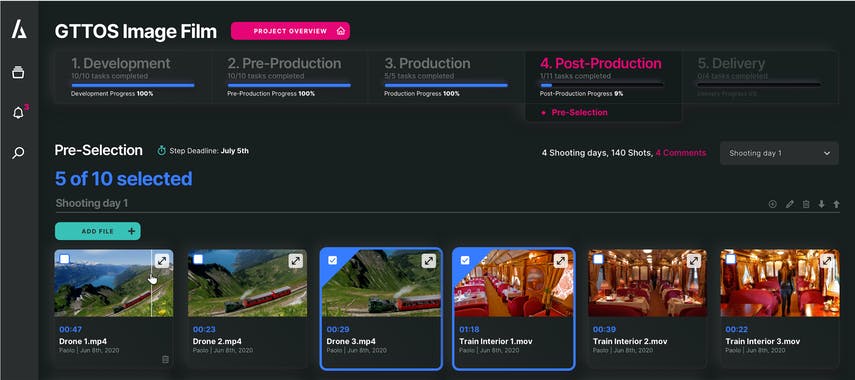Expand Train Interior 1.mov to fullscreen
Image resolution: width=855 pixels, height=380 pixels.
561,261
